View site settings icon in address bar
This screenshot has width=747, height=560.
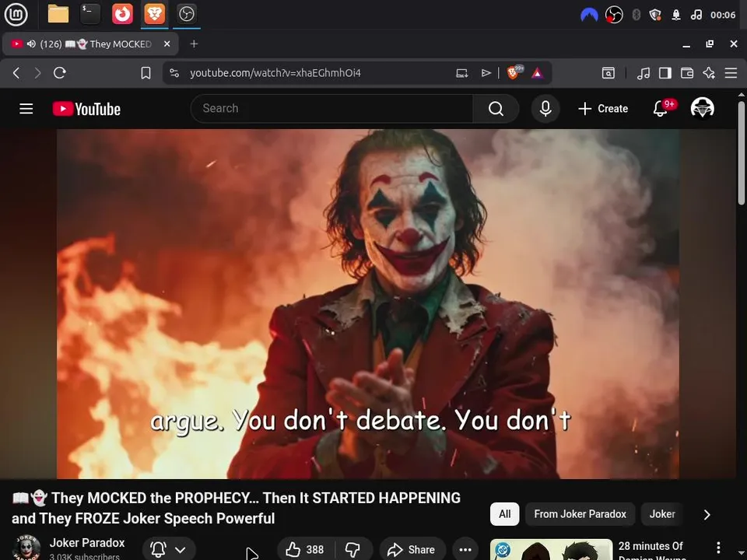174,73
